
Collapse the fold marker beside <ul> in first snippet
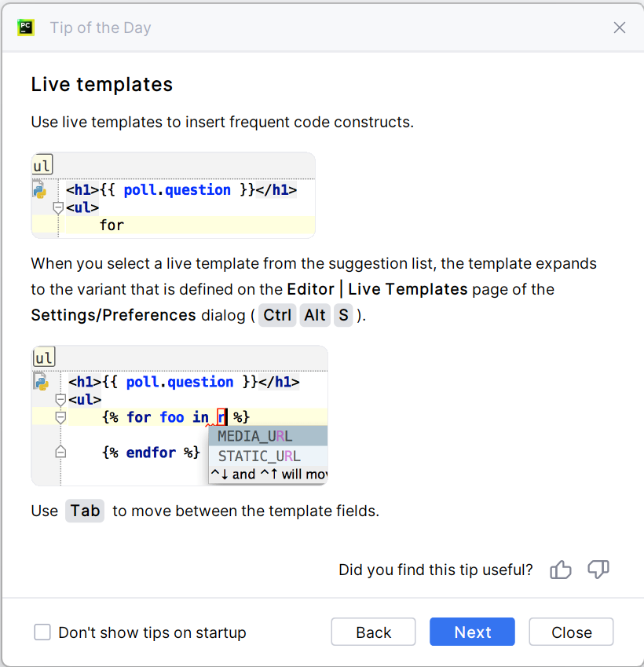tap(57, 208)
